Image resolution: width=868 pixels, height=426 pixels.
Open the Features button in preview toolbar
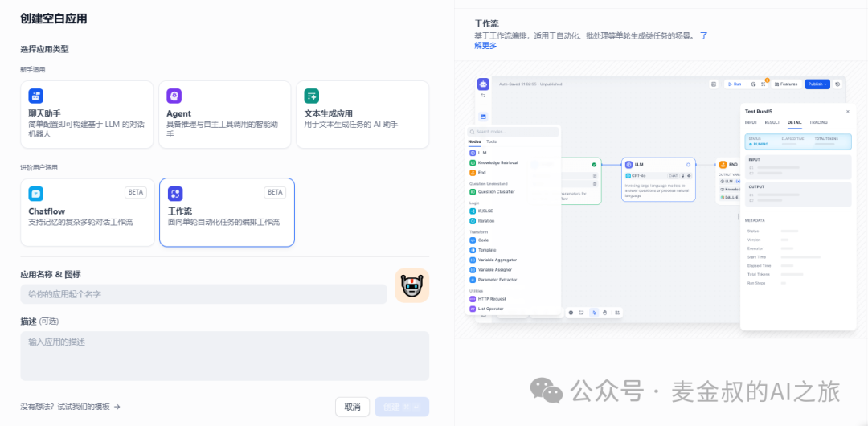pos(786,84)
